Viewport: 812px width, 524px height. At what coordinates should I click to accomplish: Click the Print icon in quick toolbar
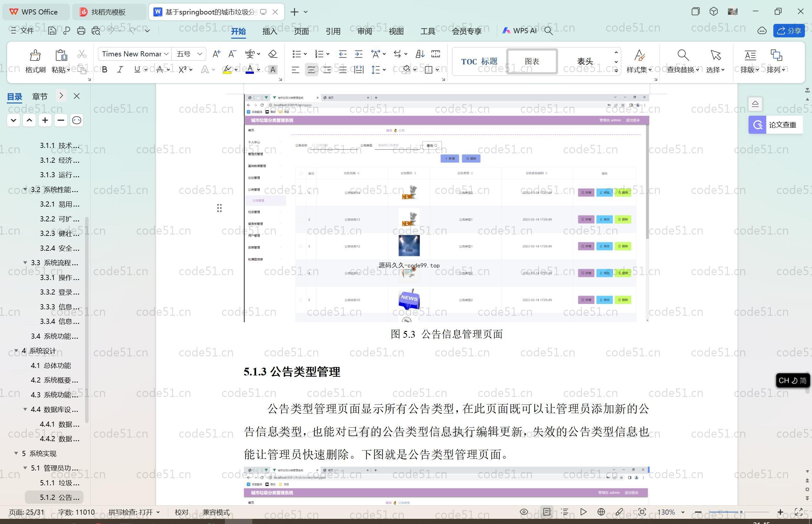point(81,31)
